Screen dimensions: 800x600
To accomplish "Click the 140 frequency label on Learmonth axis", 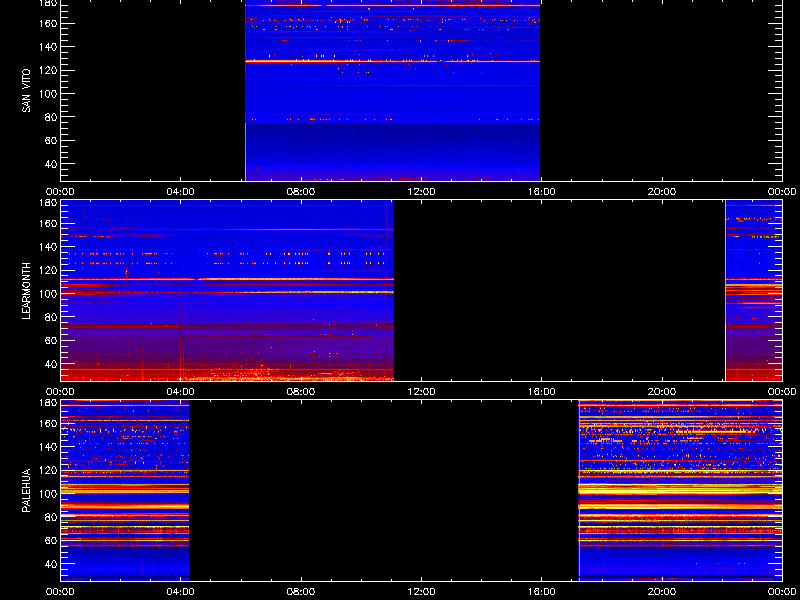I will click(47, 247).
